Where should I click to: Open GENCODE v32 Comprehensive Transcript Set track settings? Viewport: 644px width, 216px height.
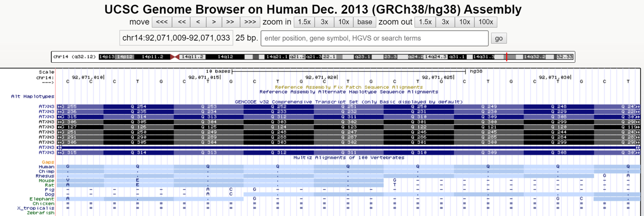349,101
